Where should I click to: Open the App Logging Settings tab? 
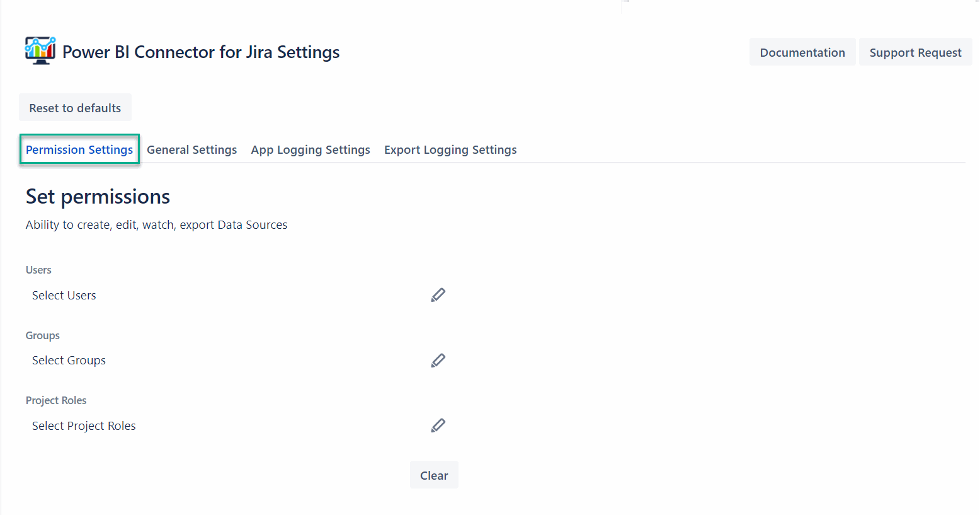310,149
